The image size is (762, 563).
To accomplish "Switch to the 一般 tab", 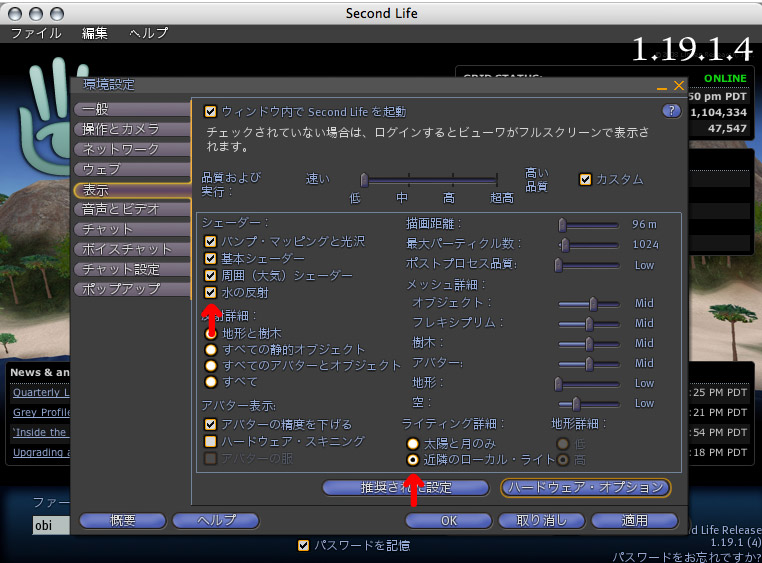I will pyautogui.click(x=132, y=109).
